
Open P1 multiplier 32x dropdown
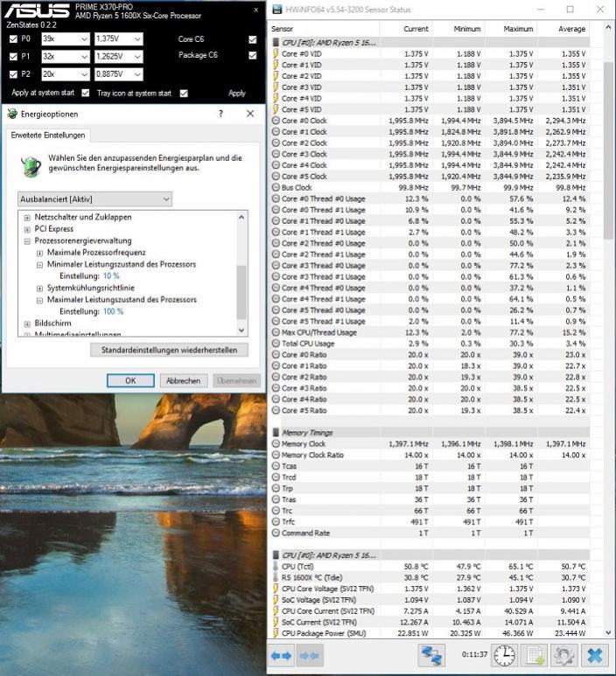(66, 57)
